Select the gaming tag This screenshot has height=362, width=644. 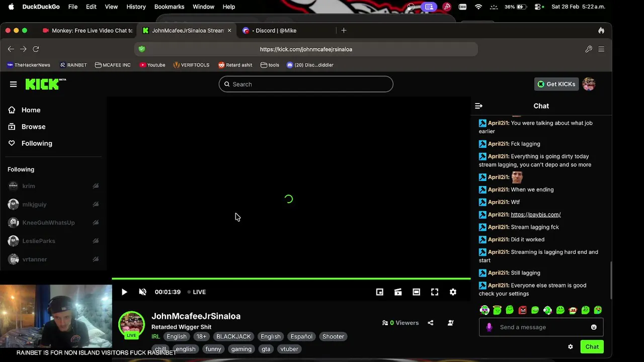point(241,349)
